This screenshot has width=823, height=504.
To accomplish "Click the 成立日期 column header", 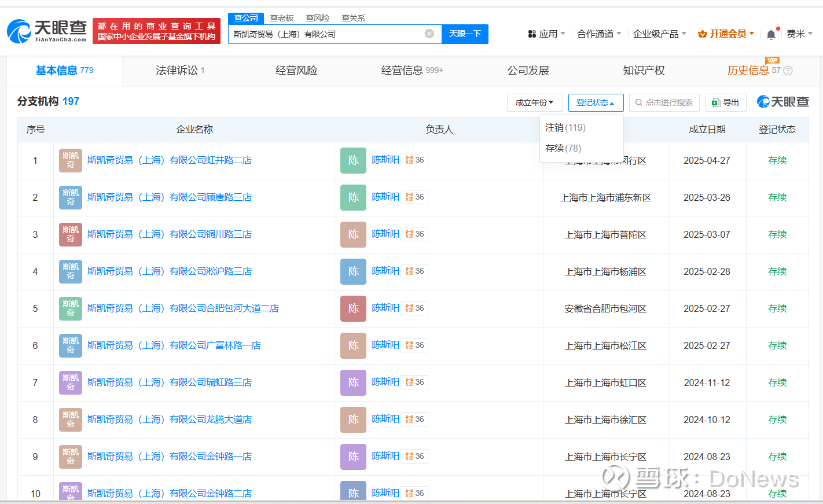I will click(707, 129).
